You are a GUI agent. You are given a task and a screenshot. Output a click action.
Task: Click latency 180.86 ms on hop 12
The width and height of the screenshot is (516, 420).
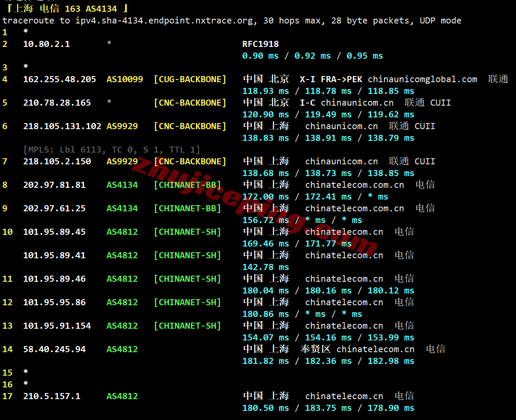click(265, 314)
